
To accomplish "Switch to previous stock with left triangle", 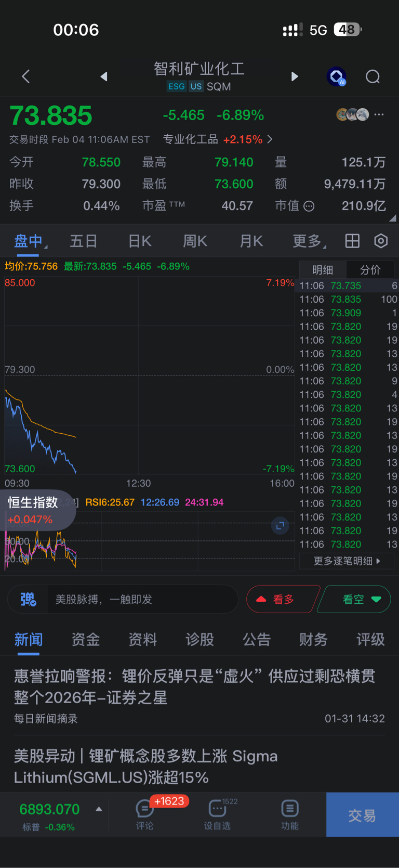I will pyautogui.click(x=104, y=76).
